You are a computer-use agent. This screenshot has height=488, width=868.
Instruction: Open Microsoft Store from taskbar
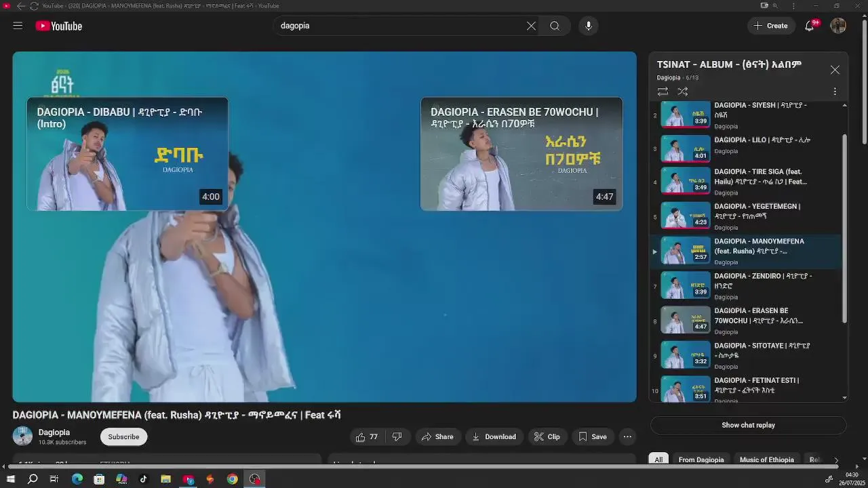[x=99, y=479]
